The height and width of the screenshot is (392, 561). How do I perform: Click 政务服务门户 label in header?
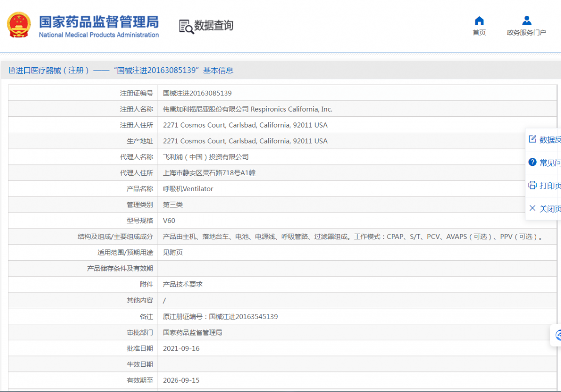(x=526, y=33)
